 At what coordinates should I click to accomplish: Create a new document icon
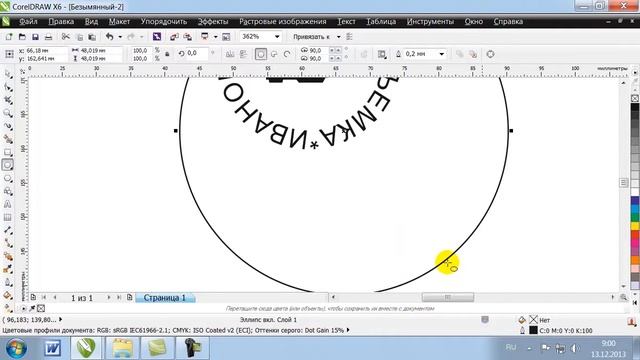pos(9,37)
